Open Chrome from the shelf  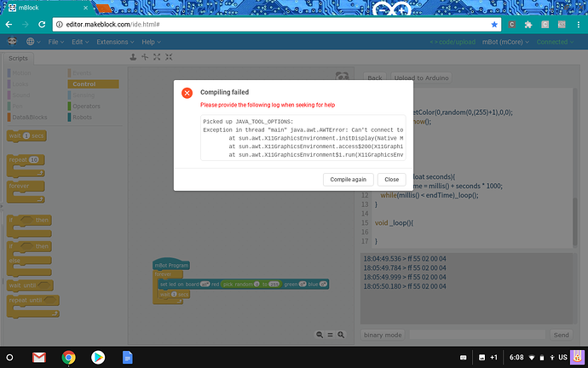tap(68, 358)
